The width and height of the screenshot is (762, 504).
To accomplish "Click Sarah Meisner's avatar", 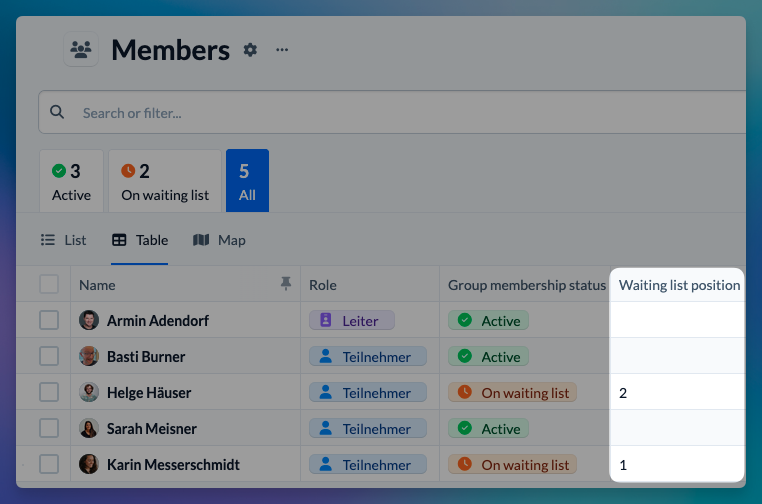I will click(89, 428).
